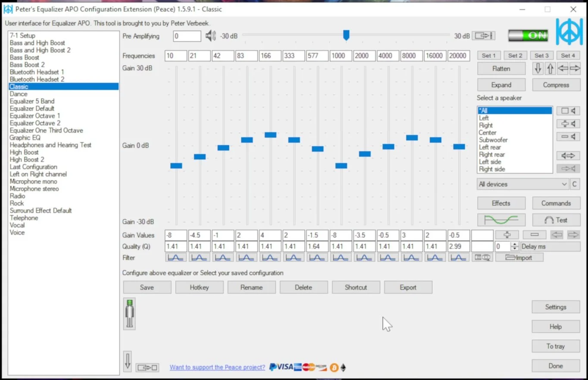588x380 pixels.
Task: Choose the Subwoofer speaker
Action: click(x=493, y=140)
